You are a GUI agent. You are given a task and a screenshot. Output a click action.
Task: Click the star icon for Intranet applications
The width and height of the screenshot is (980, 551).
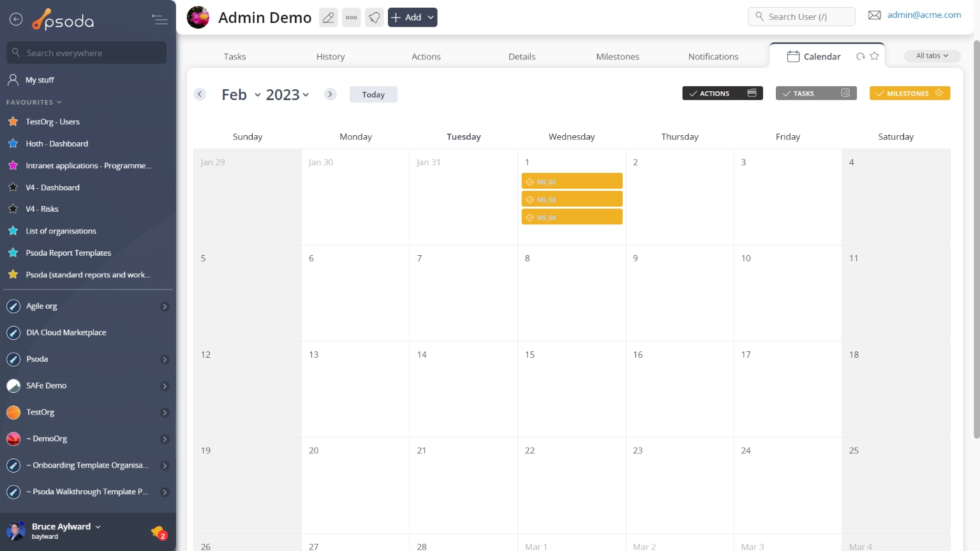[13, 165]
